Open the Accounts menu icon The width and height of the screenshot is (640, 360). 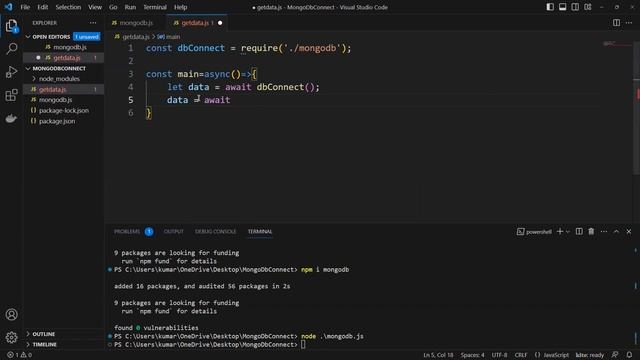pos(11,314)
